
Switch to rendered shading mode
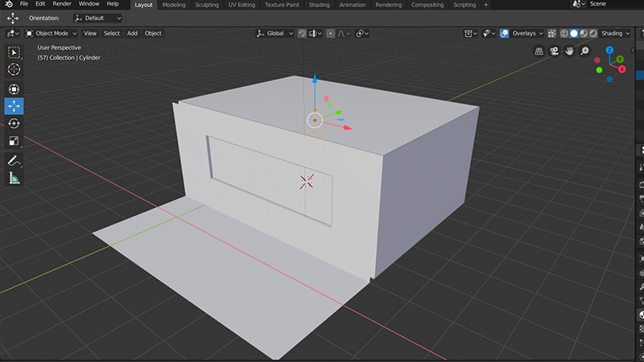pos(593,33)
